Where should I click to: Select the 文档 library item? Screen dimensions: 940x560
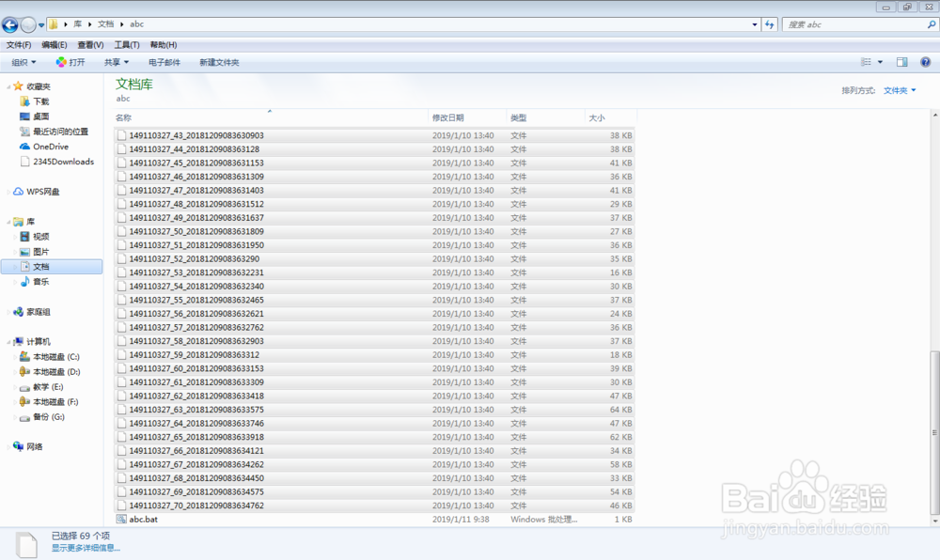(x=52, y=267)
